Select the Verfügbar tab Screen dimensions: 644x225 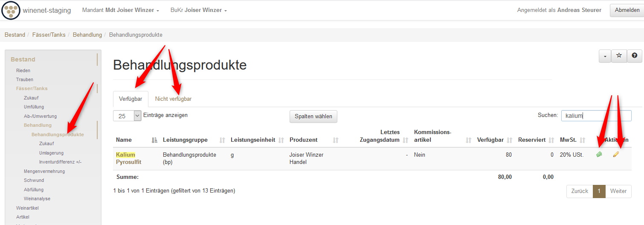click(131, 99)
